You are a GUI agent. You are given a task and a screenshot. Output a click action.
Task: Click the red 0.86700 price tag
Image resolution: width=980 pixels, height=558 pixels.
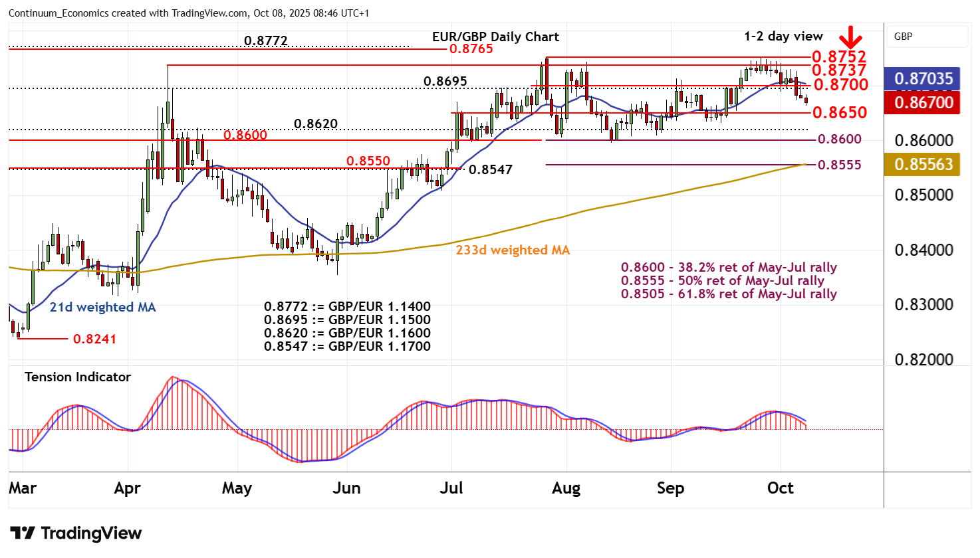pos(923,102)
